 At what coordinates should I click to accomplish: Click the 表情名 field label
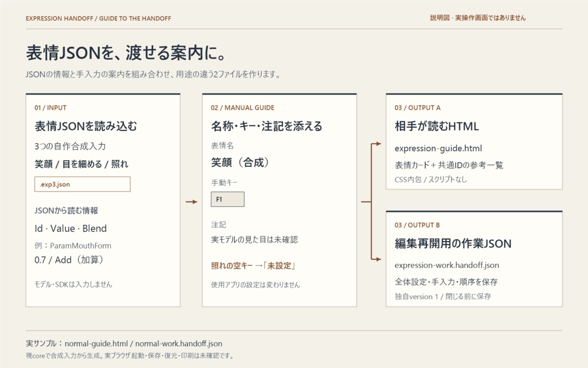pyautogui.click(x=222, y=145)
